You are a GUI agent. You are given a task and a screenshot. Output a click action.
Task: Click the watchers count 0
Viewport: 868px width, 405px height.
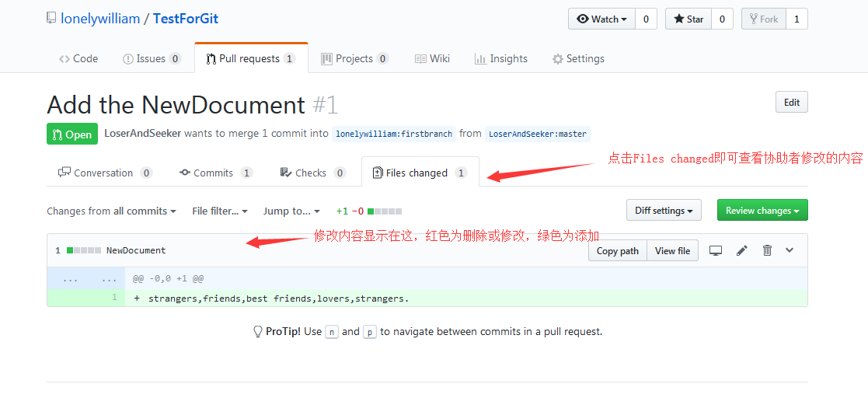[x=646, y=19]
